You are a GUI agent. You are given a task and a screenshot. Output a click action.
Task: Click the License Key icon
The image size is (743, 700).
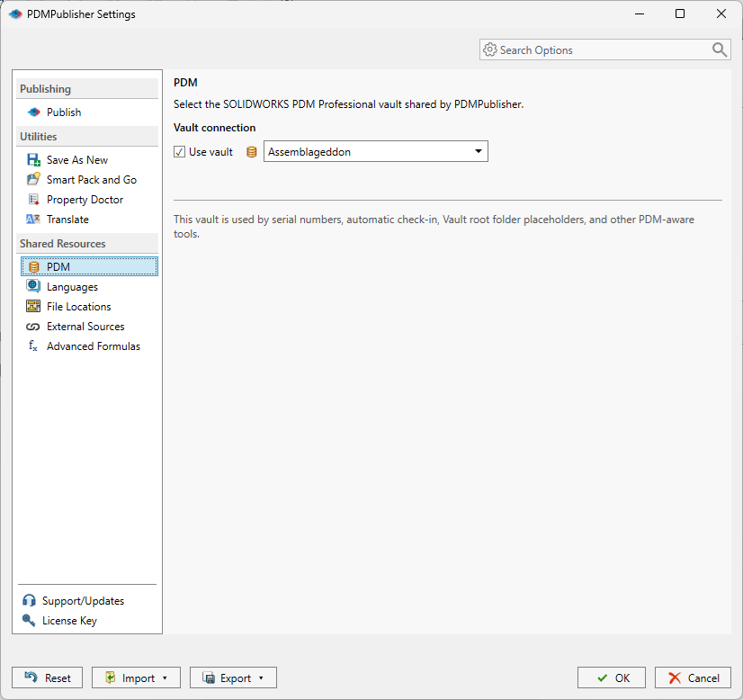point(29,621)
